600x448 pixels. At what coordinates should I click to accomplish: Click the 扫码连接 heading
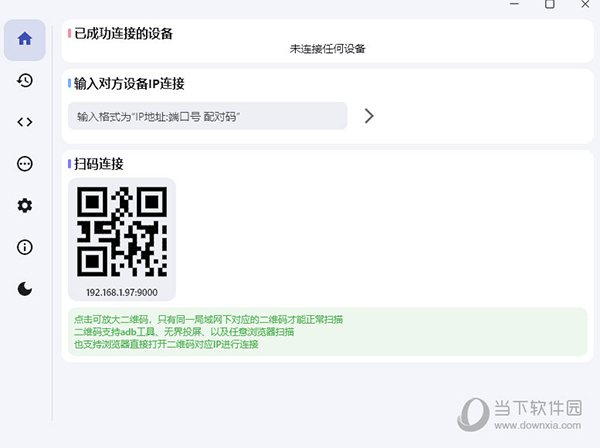(x=99, y=164)
